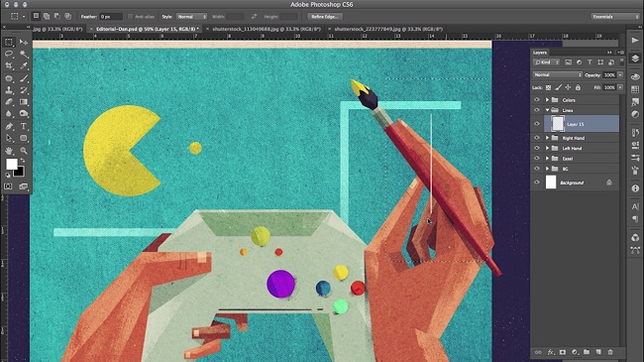Select the Hand tool
The height and width of the screenshot is (362, 644).
[x=9, y=151]
